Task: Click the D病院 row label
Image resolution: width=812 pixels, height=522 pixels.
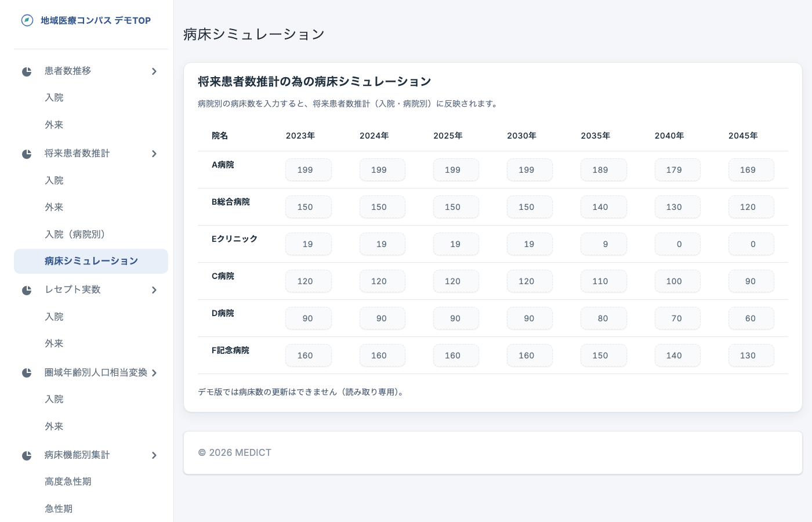Action: pos(223,313)
